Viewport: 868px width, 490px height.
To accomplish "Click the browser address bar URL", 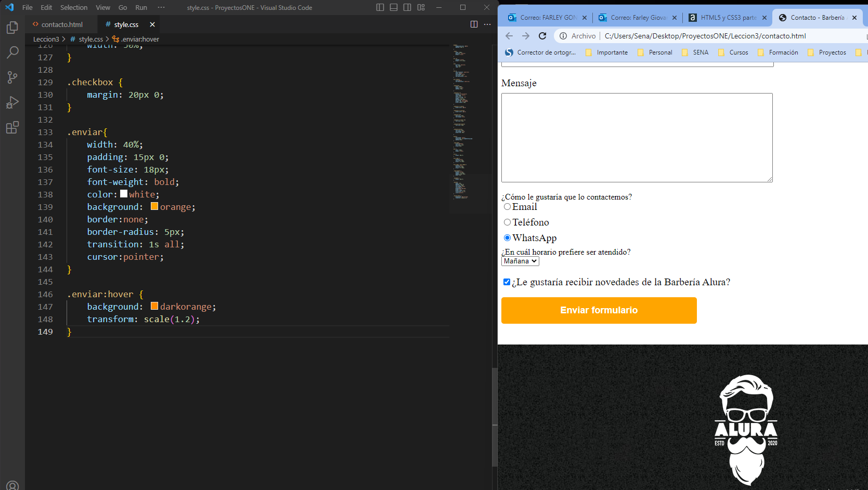I will coord(705,36).
